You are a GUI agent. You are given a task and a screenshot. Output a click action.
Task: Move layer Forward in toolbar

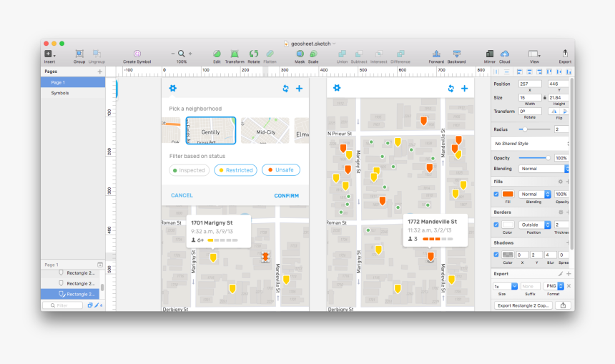(x=436, y=54)
